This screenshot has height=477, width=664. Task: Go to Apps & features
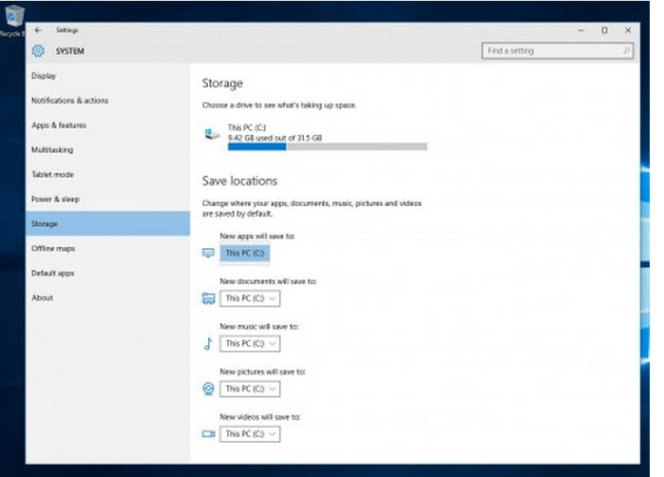[108, 125]
